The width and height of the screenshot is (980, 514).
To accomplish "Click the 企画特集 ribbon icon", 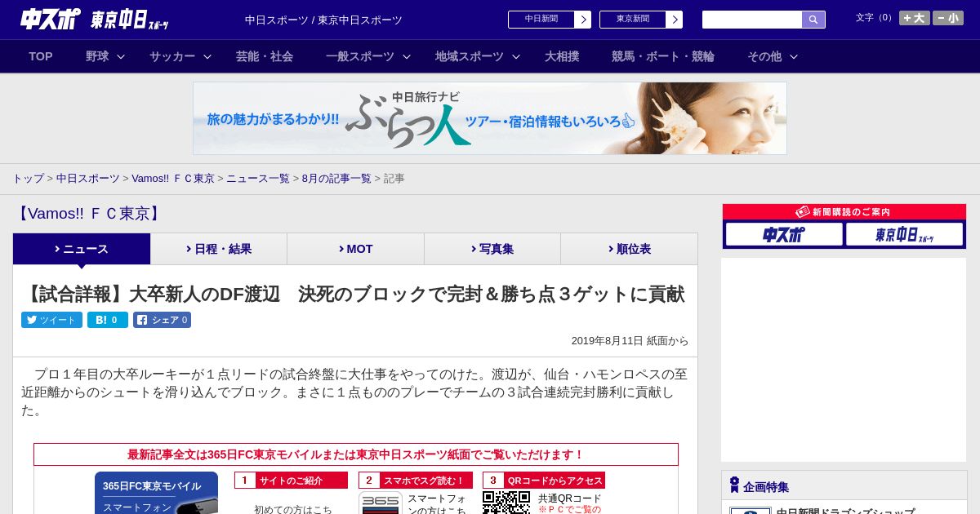I will pos(734,485).
